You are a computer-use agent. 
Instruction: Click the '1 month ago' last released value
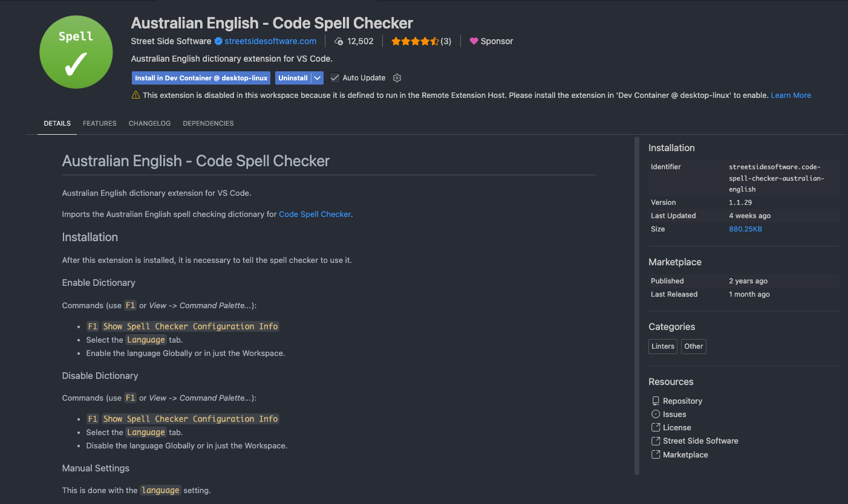[749, 294]
